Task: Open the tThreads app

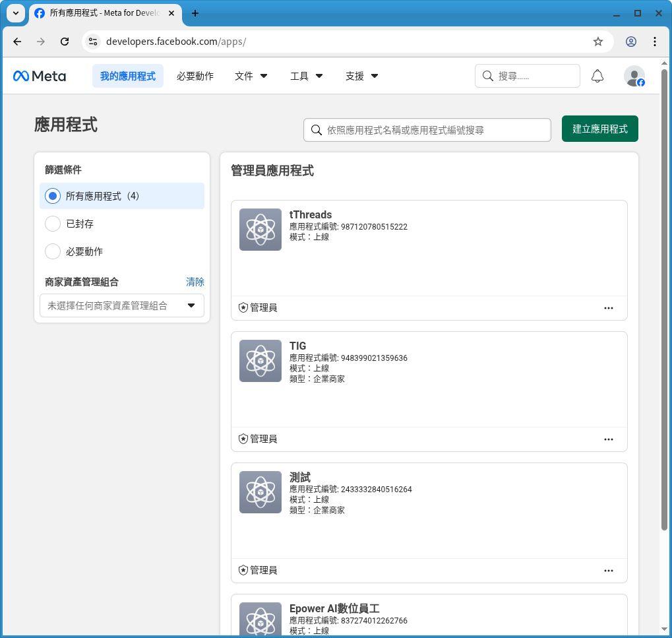Action: coord(311,214)
